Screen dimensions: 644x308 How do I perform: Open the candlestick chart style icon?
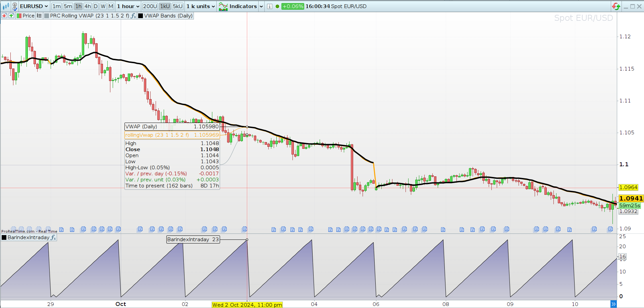pos(6,6)
